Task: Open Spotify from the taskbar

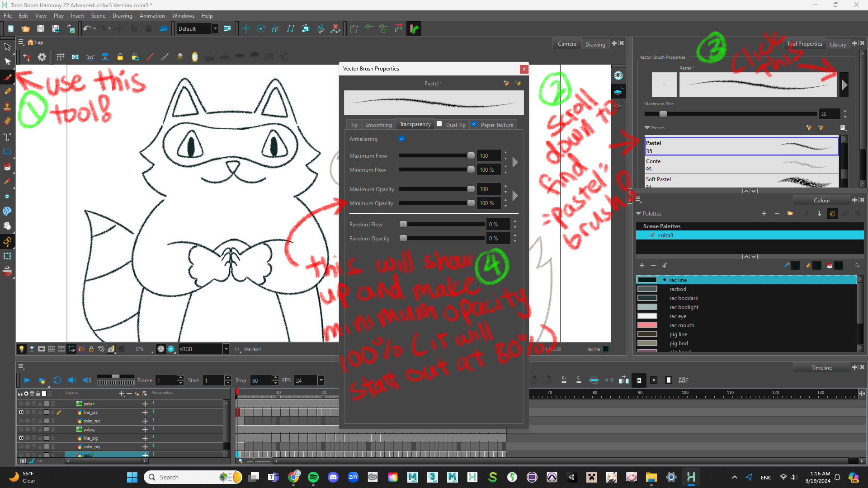Action: (313, 477)
